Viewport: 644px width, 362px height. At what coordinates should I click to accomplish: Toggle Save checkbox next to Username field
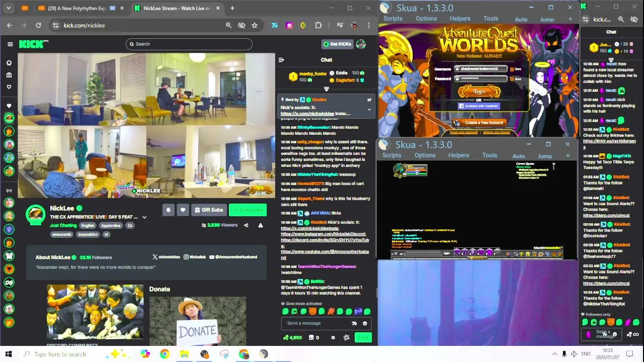click(x=512, y=69)
